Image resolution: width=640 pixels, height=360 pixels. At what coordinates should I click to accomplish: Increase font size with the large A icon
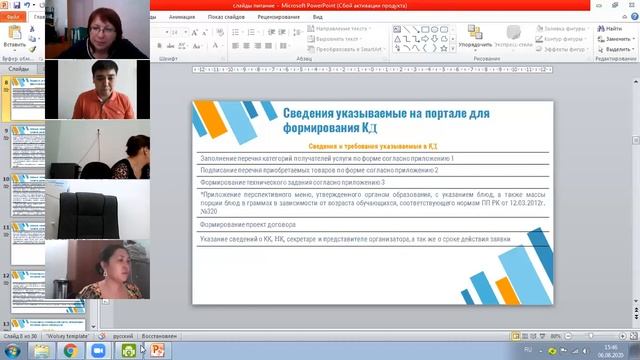[x=195, y=32]
